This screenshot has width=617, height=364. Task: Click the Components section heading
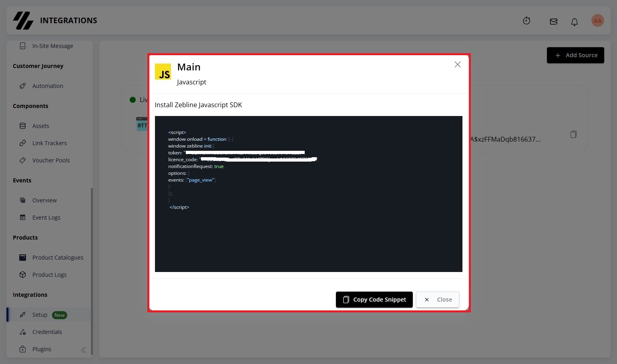30,106
